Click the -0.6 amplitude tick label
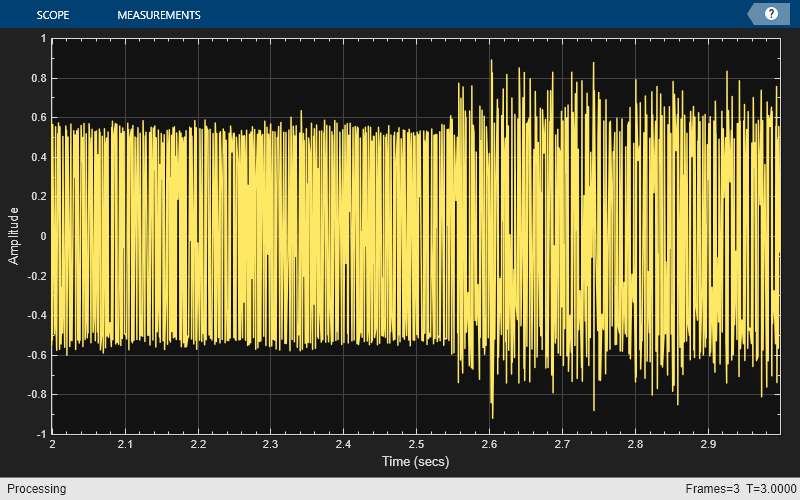Viewport: 800px width, 500px height. pyautogui.click(x=37, y=355)
